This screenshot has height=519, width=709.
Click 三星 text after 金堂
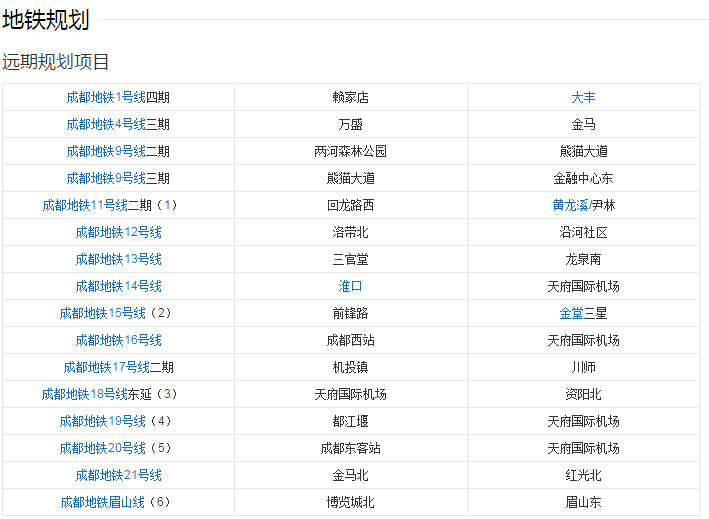(596, 313)
